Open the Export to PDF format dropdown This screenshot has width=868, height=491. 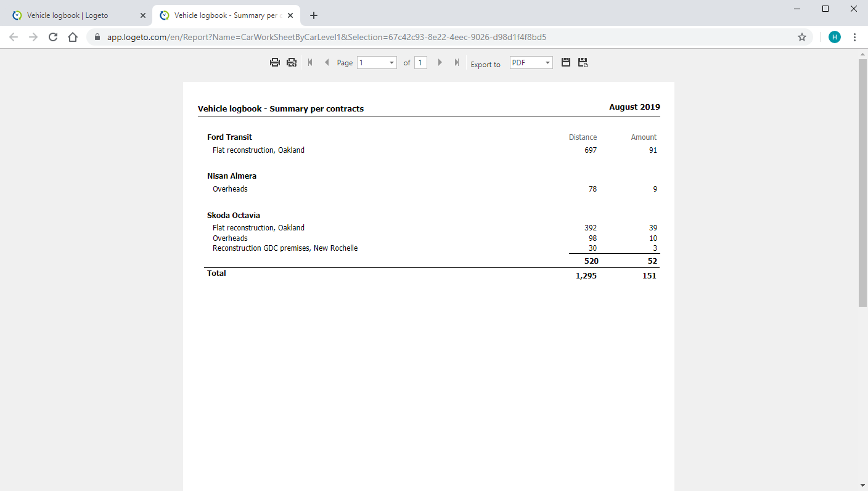click(x=531, y=62)
